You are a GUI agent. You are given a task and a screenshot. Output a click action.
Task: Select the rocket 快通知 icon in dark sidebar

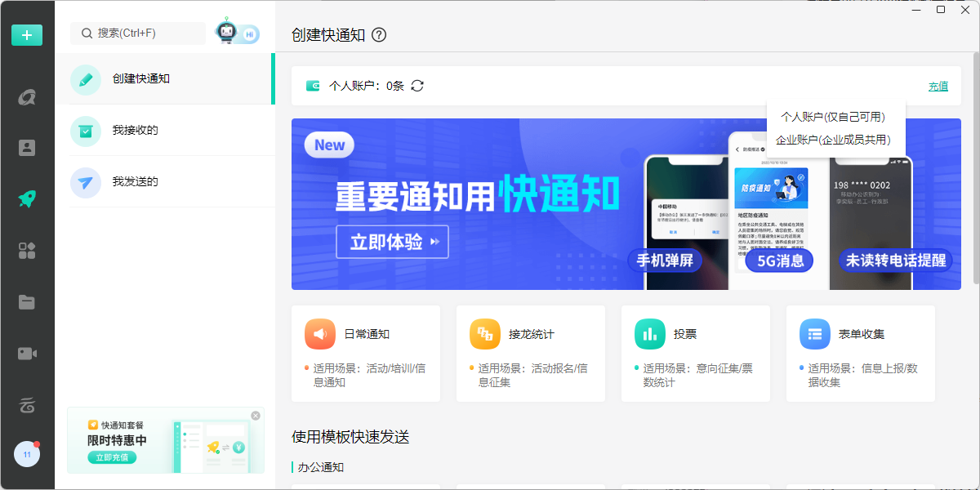[27, 198]
